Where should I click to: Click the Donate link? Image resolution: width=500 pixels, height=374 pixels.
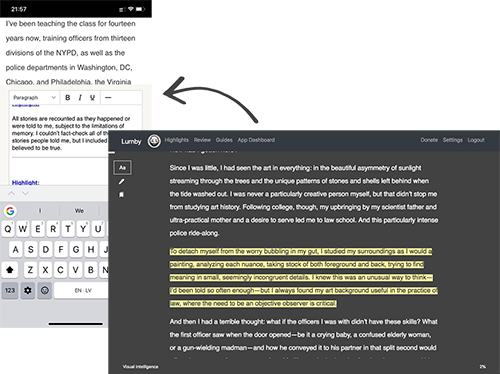click(x=429, y=140)
